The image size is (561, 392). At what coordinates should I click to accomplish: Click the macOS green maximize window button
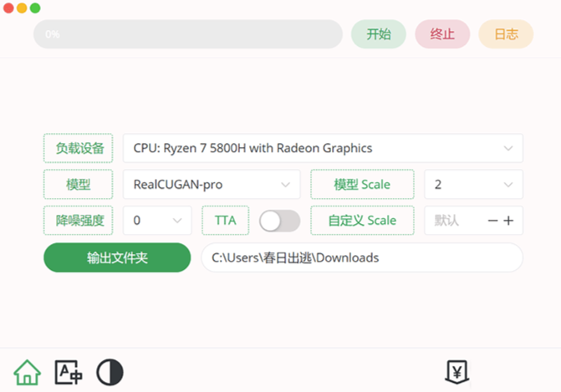[35, 8]
